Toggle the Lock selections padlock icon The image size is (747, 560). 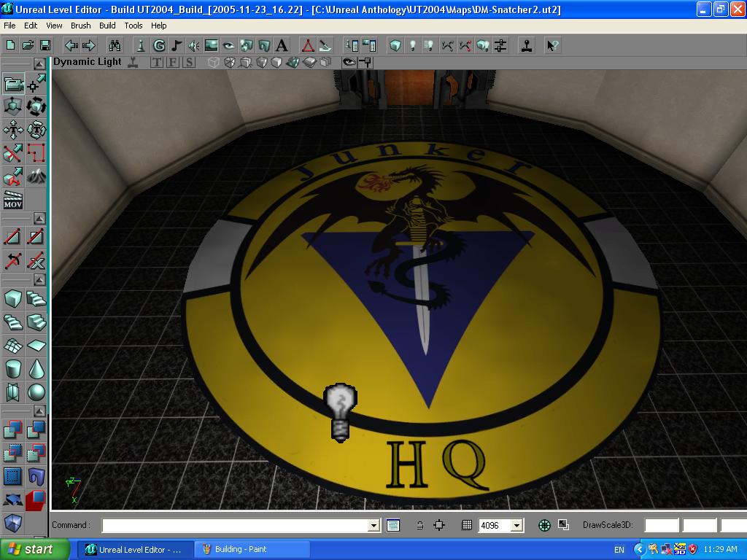pos(419,525)
